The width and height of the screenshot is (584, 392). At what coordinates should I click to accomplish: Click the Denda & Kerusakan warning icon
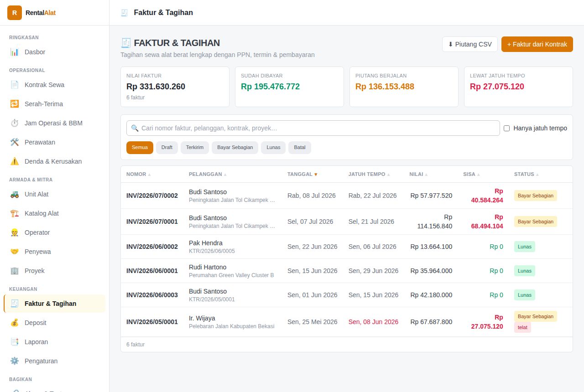[x=15, y=161]
